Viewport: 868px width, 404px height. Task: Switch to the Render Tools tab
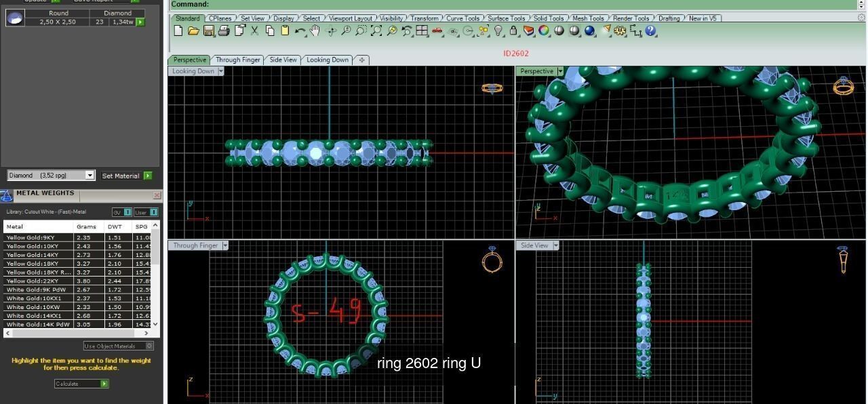coord(631,18)
